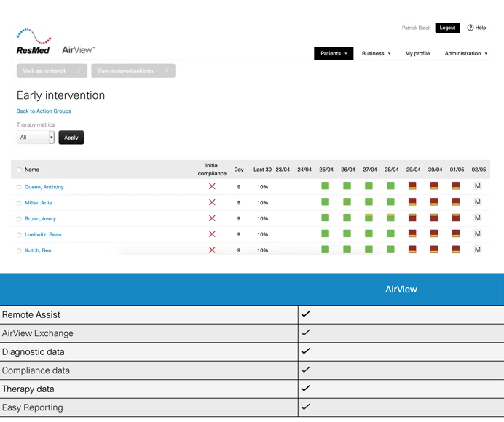
Task: Click 10% Last 30 value for Queen, Anthony
Action: pos(263,187)
